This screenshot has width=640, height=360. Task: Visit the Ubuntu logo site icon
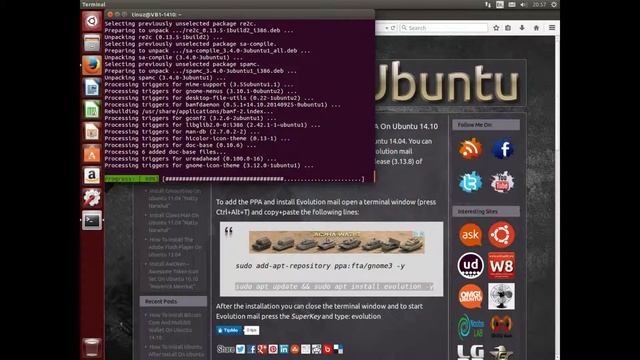click(502, 235)
